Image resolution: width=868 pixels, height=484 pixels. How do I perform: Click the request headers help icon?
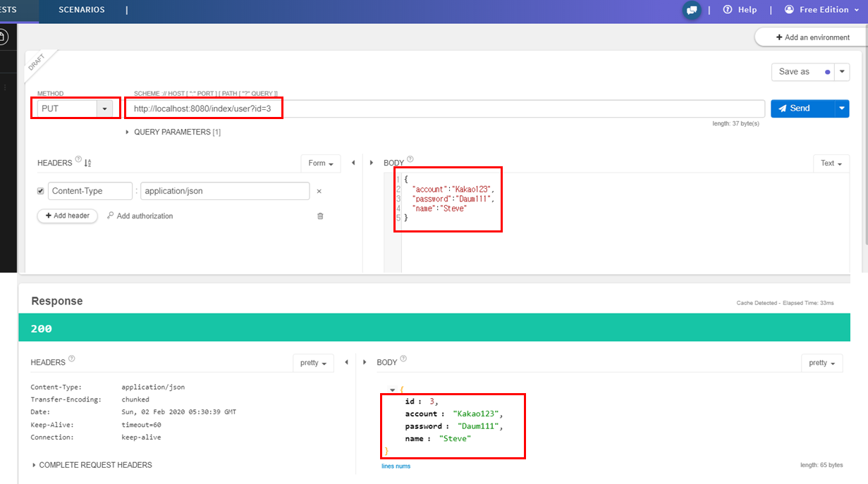coord(78,159)
